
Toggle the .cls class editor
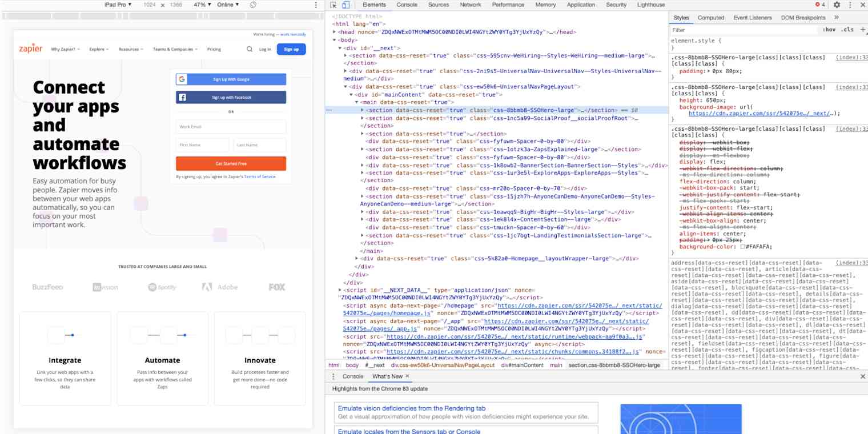(x=847, y=29)
